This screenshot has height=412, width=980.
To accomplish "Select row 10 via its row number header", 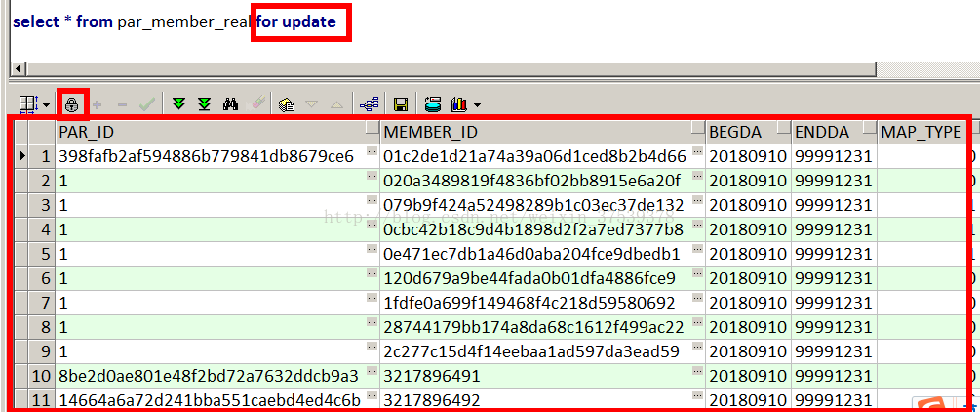I will tap(42, 376).
